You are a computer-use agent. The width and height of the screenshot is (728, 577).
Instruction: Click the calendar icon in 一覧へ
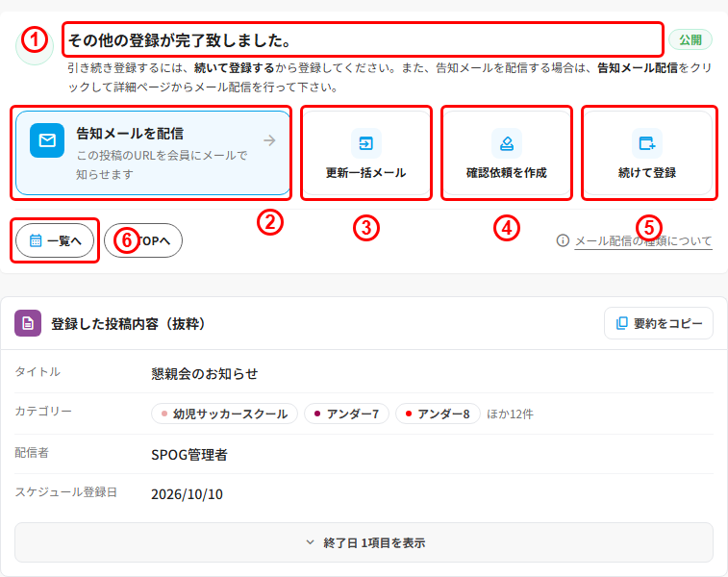(36, 240)
